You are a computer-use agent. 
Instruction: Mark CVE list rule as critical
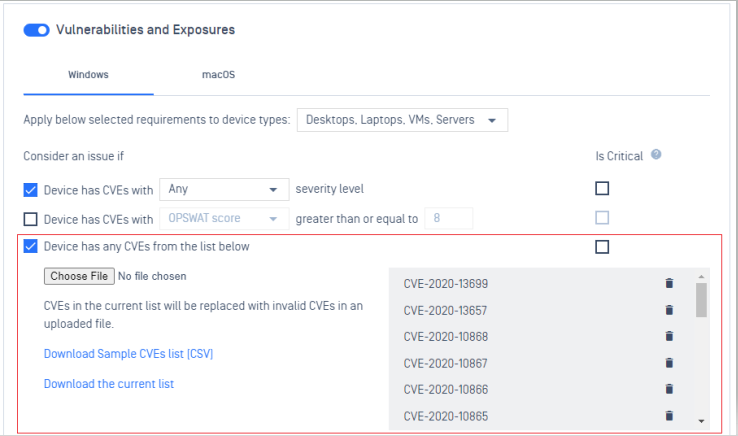click(602, 247)
